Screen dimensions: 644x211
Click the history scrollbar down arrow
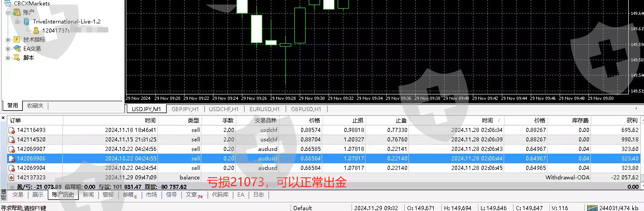(x=641, y=186)
